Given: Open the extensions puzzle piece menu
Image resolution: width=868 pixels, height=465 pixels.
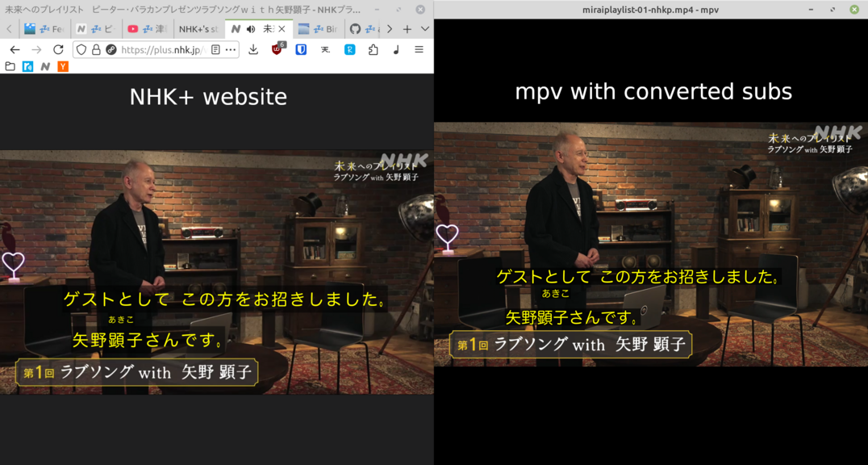Looking at the screenshot, I should (373, 49).
